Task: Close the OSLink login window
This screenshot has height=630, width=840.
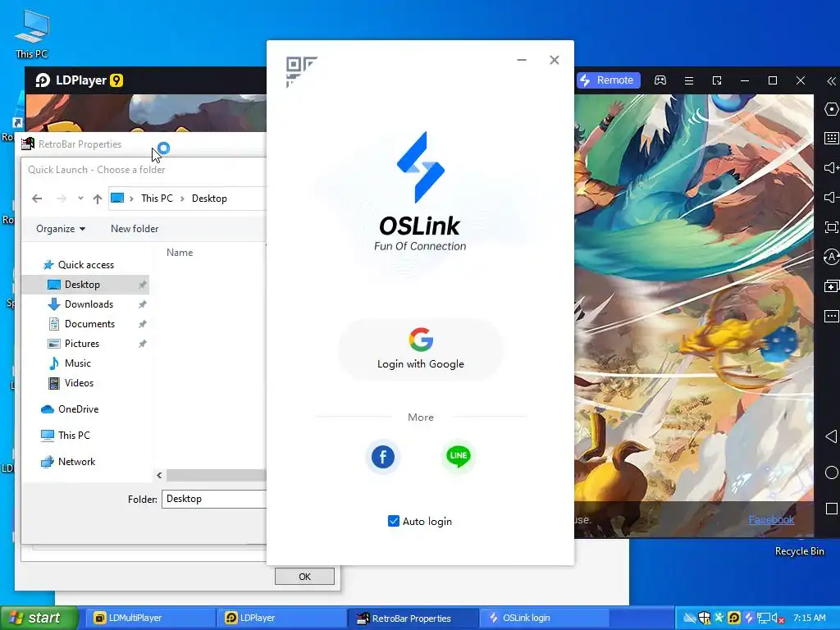Action: pos(555,60)
